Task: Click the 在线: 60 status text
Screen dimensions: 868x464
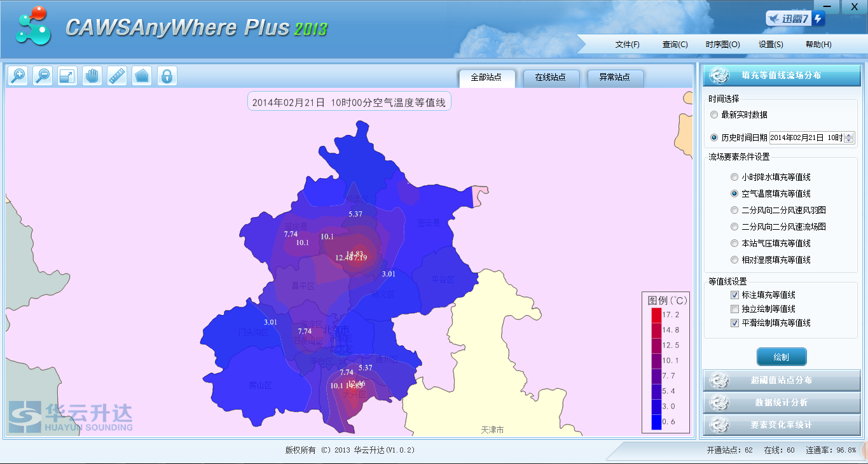Action: click(x=779, y=450)
